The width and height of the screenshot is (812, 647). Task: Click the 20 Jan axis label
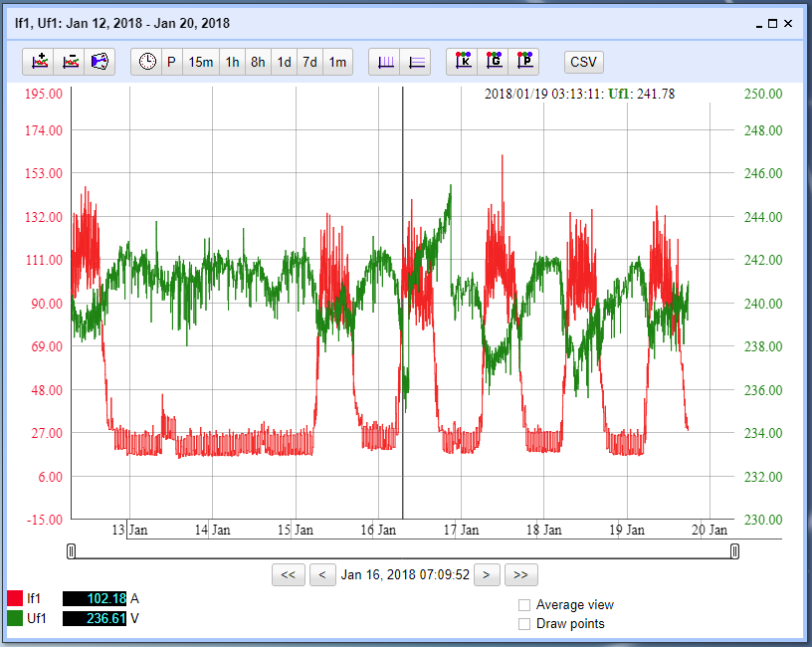point(710,530)
